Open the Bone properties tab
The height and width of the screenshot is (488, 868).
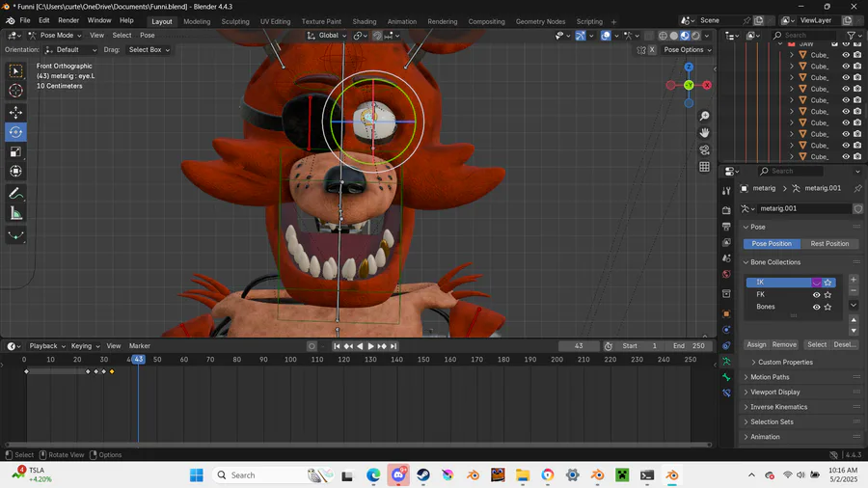726,377
